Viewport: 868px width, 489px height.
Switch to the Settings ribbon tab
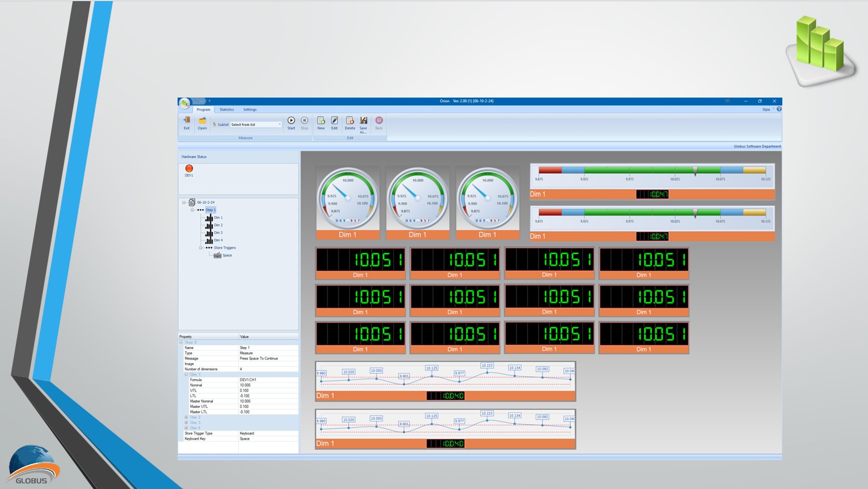pyautogui.click(x=250, y=109)
